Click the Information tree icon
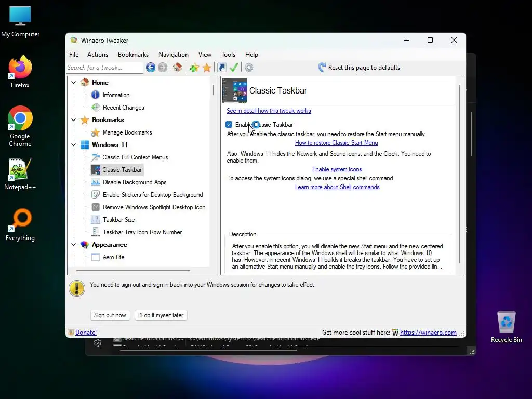This screenshot has height=399, width=532. (96, 95)
